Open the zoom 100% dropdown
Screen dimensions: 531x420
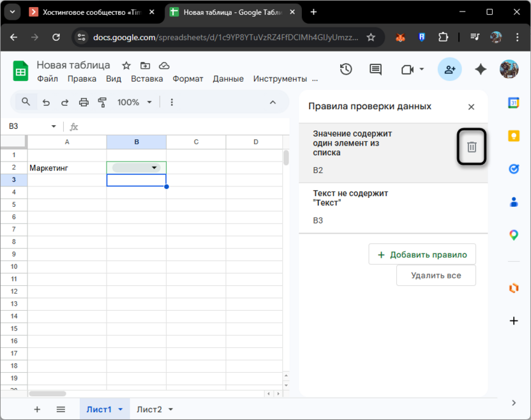coord(134,102)
